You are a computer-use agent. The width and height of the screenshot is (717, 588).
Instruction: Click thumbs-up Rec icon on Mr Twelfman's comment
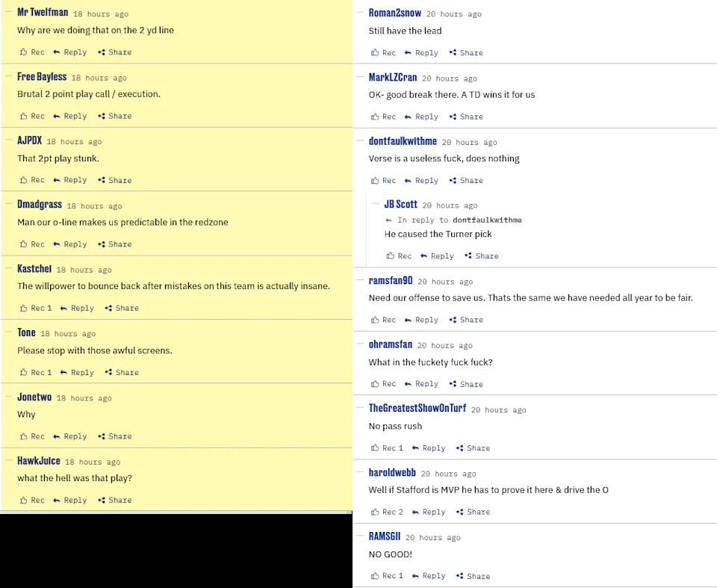coord(23,52)
